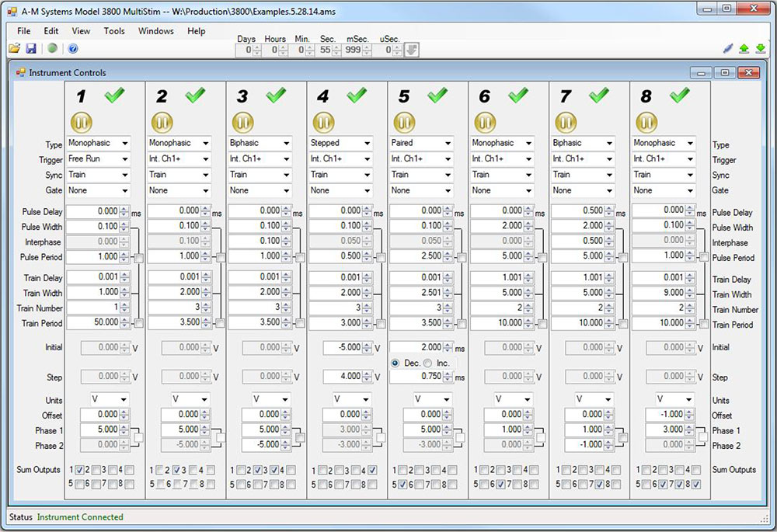This screenshot has width=777, height=532.
Task: Open channel 1 Type dropdown showing Monophasic
Action: (x=98, y=143)
